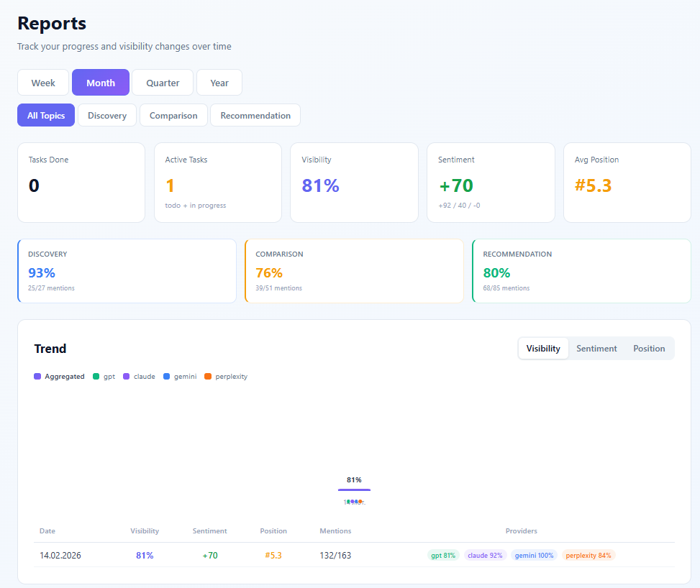Select the Quarter reporting period
Image resolution: width=700 pixels, height=588 pixels.
point(162,82)
